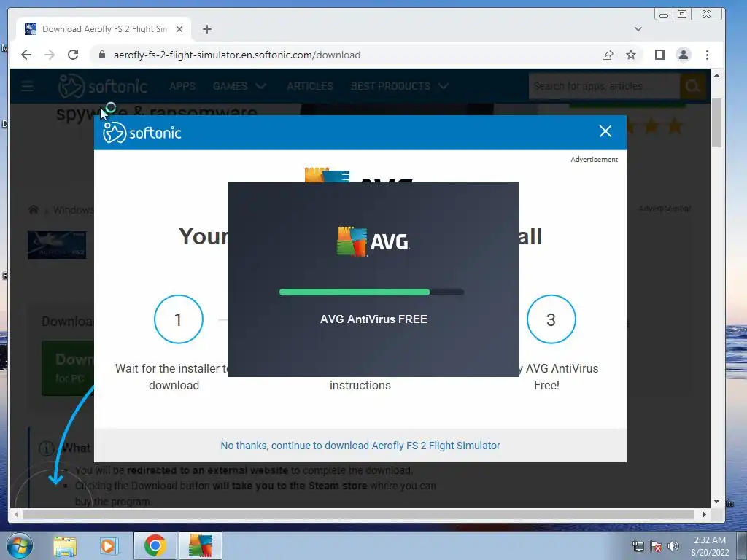Click the scroll up arrow
Screen dimensions: 747x560
pyautogui.click(x=716, y=75)
